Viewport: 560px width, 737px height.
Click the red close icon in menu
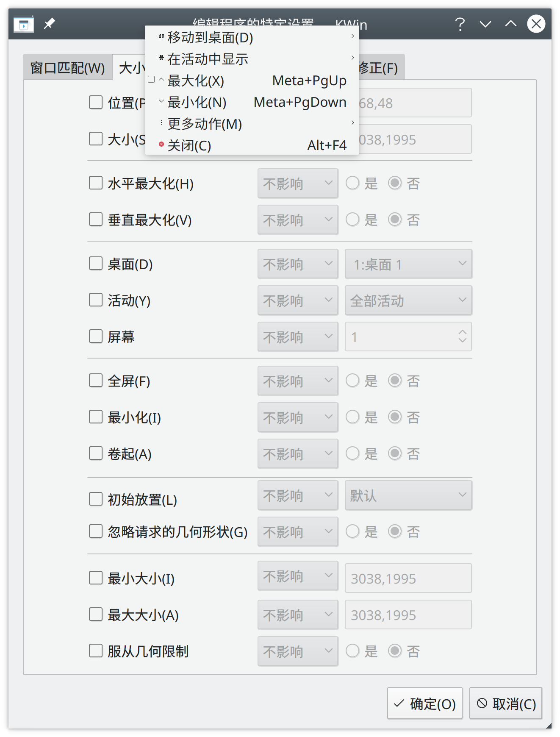(161, 145)
